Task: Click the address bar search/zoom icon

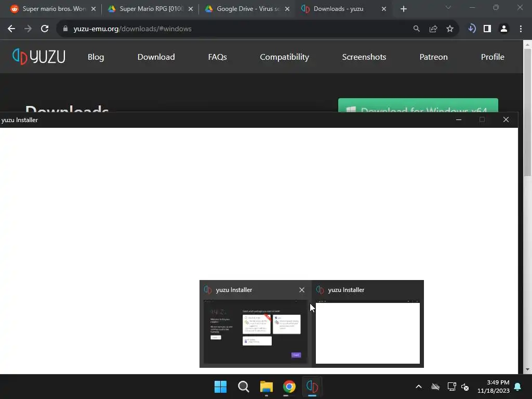Action: click(x=416, y=29)
